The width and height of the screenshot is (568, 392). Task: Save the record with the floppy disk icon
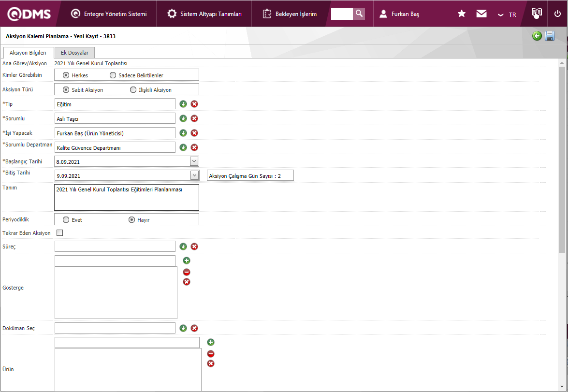550,36
